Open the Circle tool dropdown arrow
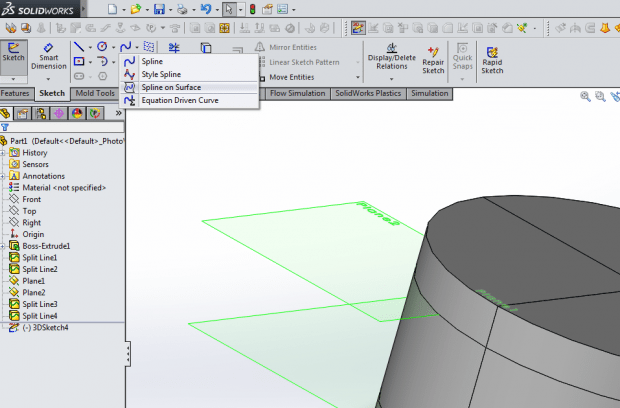Viewport: 620px width, 408px height. tap(113, 47)
